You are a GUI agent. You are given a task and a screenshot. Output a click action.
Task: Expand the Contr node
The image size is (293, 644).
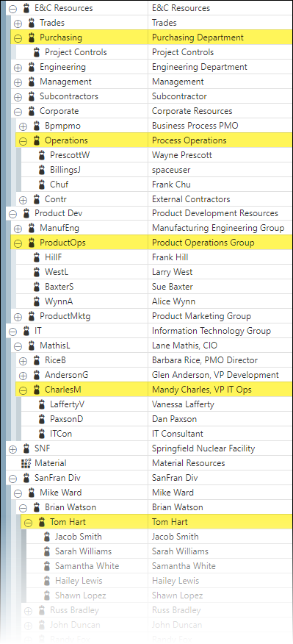pos(23,200)
